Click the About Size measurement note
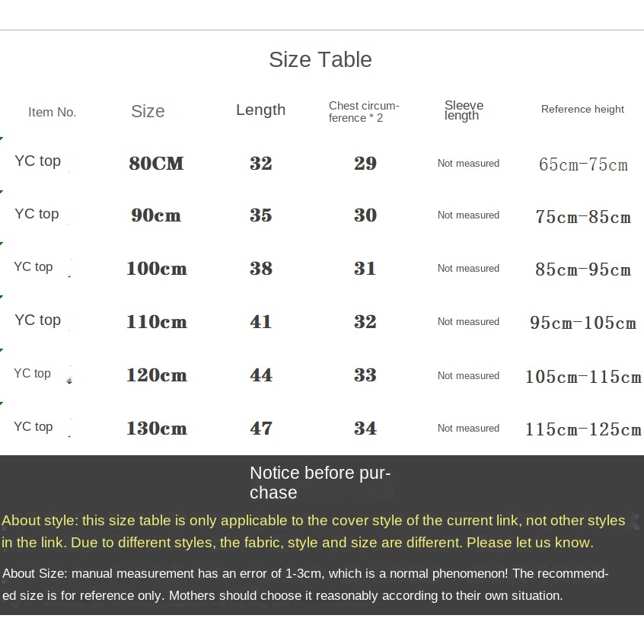 (x=305, y=585)
